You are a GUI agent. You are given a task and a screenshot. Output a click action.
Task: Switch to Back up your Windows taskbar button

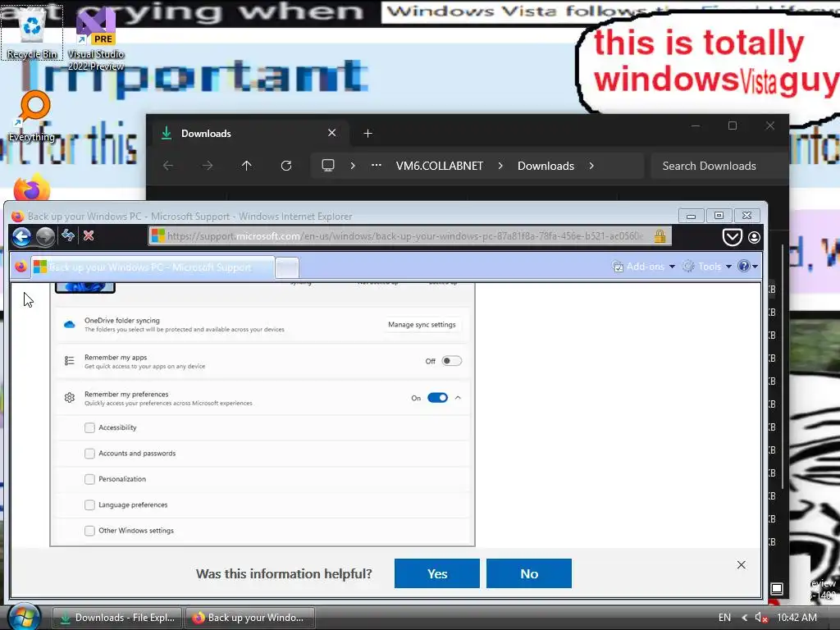[x=249, y=618]
